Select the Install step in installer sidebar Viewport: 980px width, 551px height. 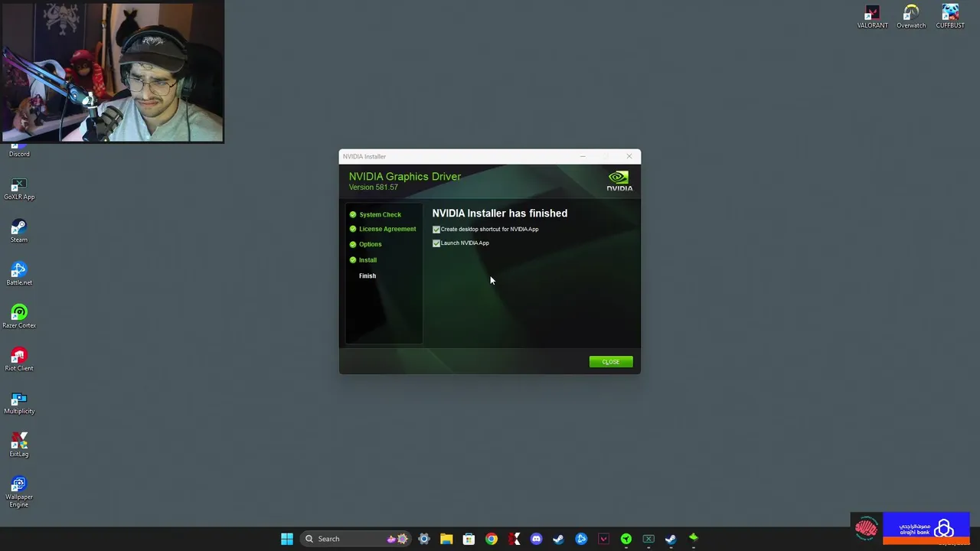pyautogui.click(x=367, y=260)
